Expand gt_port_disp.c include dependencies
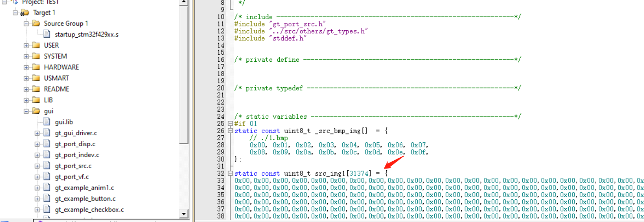The height and width of the screenshot is (222, 644). pyautogui.click(x=37, y=144)
